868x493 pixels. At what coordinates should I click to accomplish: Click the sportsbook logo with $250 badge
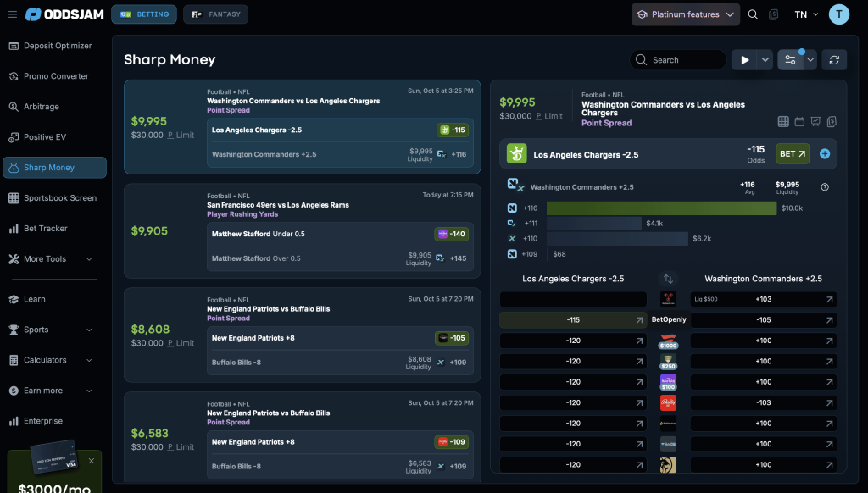[x=668, y=362]
